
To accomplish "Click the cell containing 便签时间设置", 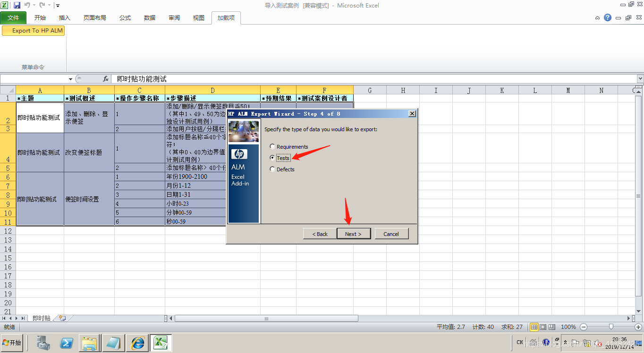I will (89, 199).
